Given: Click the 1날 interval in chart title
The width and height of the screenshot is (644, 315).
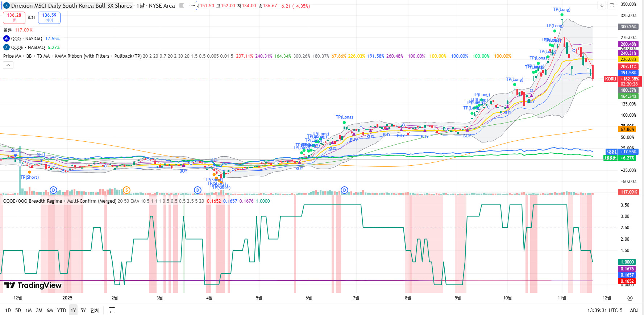Looking at the screenshot, I should coord(140,5).
